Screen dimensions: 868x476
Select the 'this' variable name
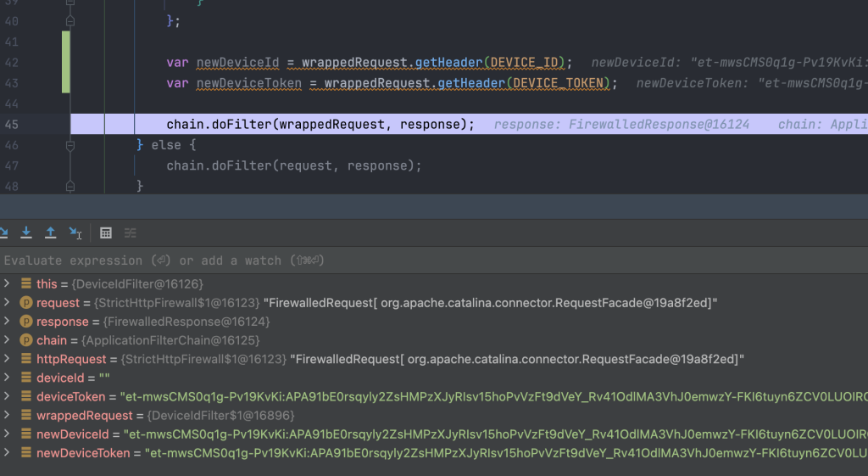47,284
